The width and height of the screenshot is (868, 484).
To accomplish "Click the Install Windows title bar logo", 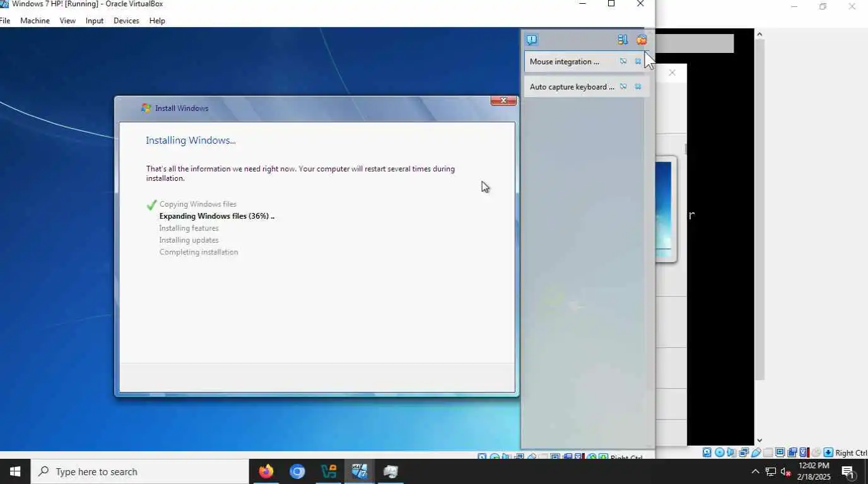I will (146, 108).
